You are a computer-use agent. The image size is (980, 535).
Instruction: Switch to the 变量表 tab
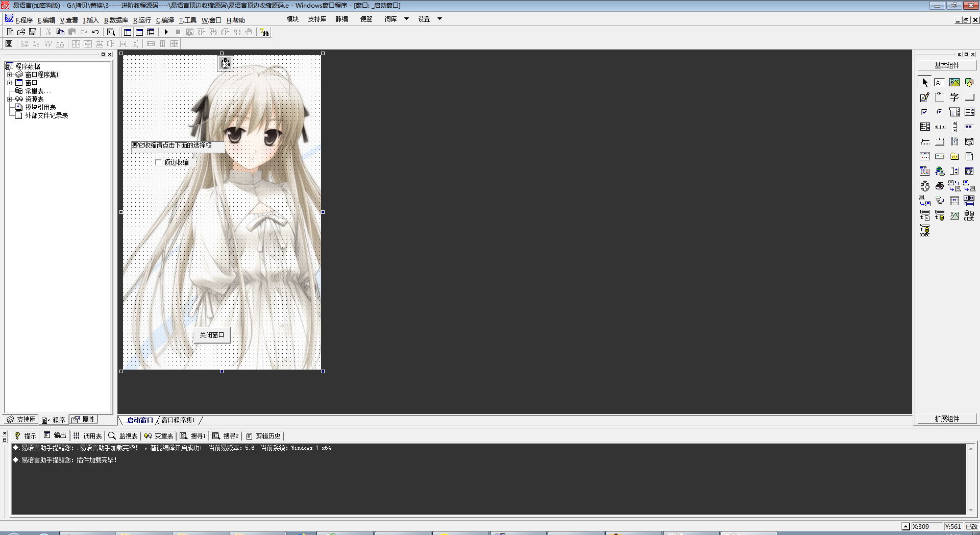(x=159, y=436)
